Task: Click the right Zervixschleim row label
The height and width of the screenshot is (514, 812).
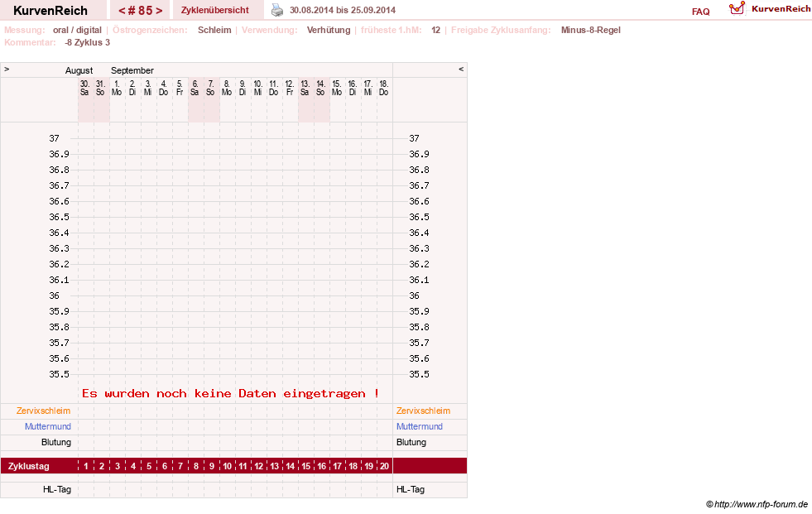Action: pyautogui.click(x=423, y=411)
